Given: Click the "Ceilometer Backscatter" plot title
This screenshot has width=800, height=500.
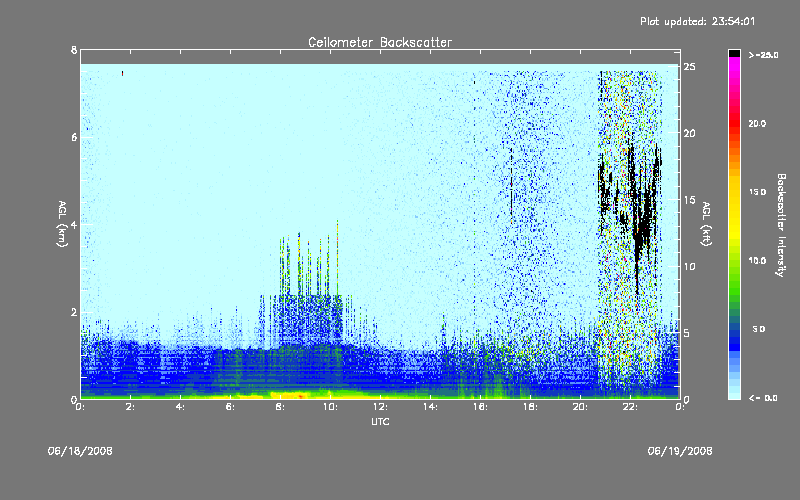Looking at the screenshot, I should [x=380, y=42].
